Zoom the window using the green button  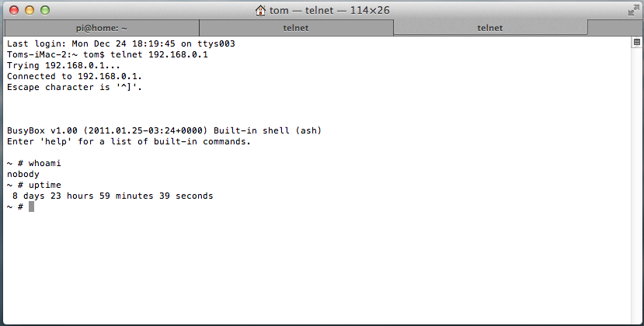point(45,10)
